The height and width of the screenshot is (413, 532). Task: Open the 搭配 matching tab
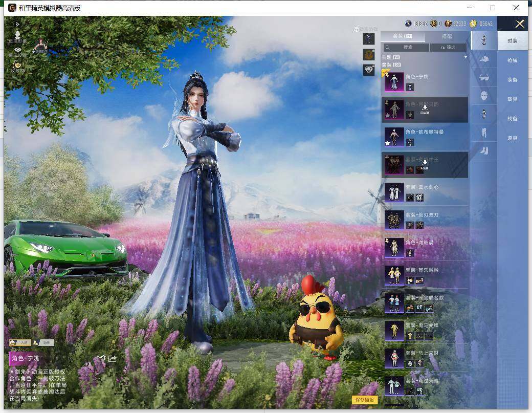(x=447, y=36)
